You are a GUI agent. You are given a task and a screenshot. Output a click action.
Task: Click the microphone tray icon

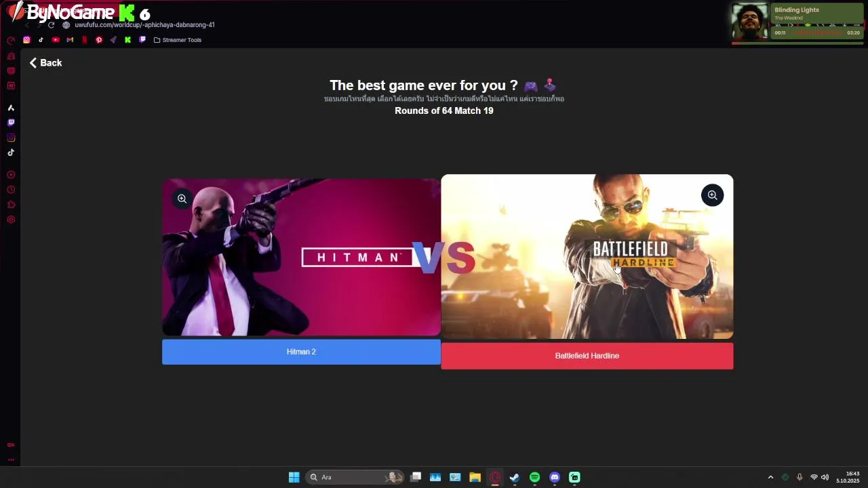(800, 477)
